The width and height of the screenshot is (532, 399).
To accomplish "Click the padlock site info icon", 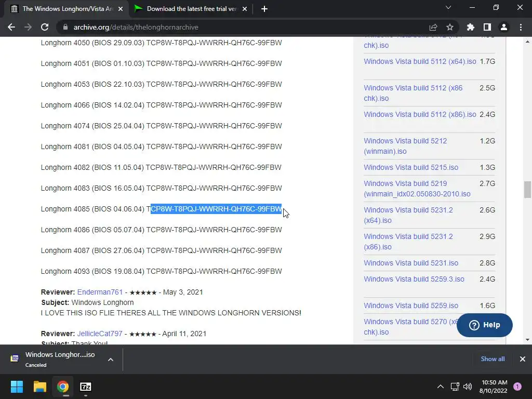I will pos(65,27).
